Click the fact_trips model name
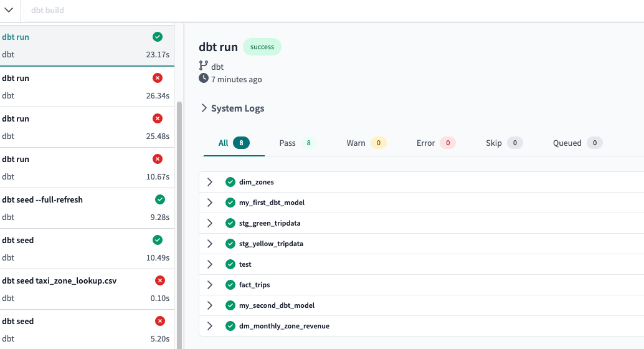This screenshot has height=349, width=644. coord(254,285)
